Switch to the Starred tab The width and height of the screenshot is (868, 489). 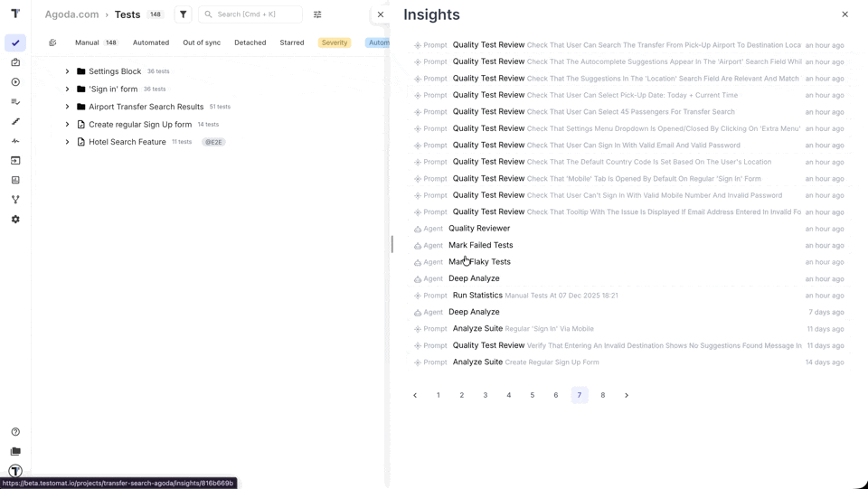(292, 42)
